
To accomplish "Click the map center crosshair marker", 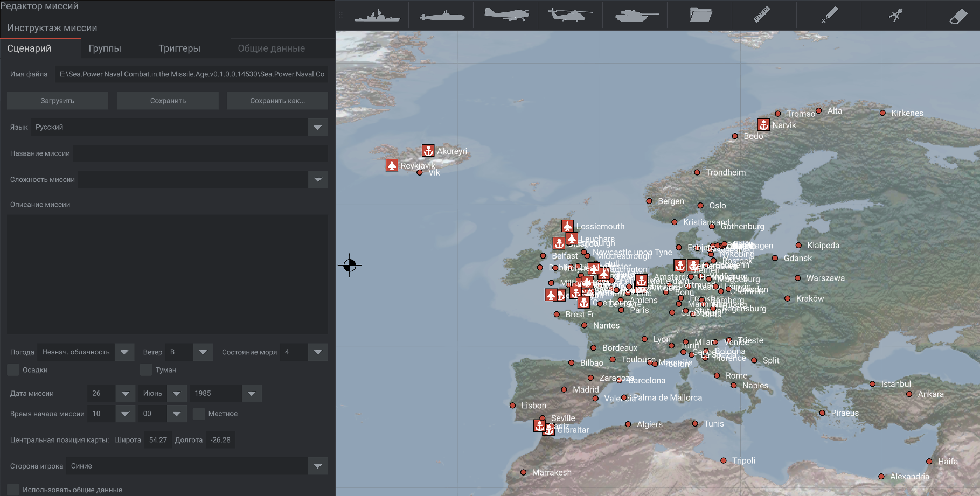I will click(x=350, y=265).
